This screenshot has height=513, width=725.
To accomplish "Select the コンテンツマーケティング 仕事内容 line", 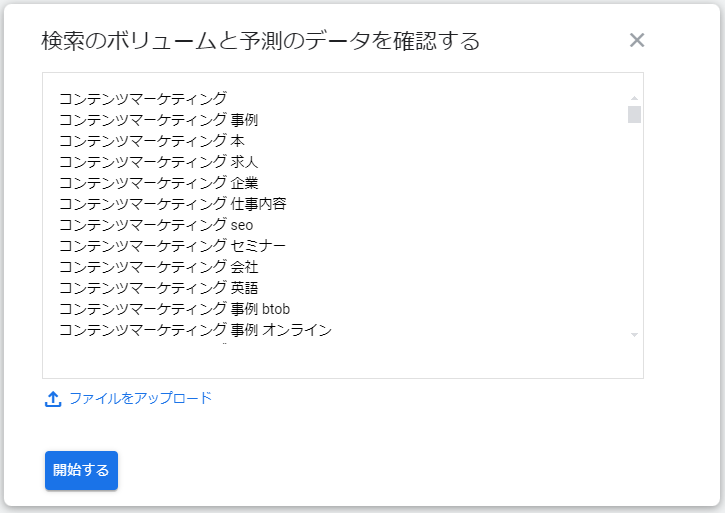I will [x=172, y=203].
